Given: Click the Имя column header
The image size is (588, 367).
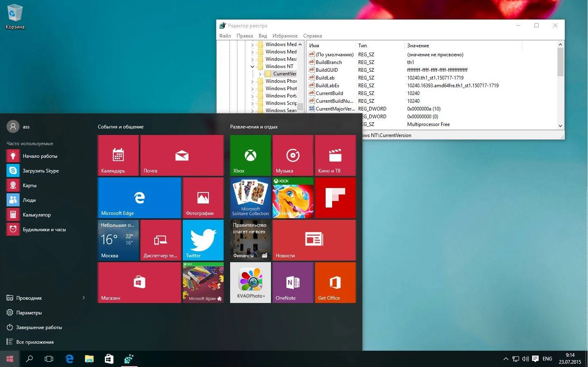Looking at the screenshot, I should point(331,46).
